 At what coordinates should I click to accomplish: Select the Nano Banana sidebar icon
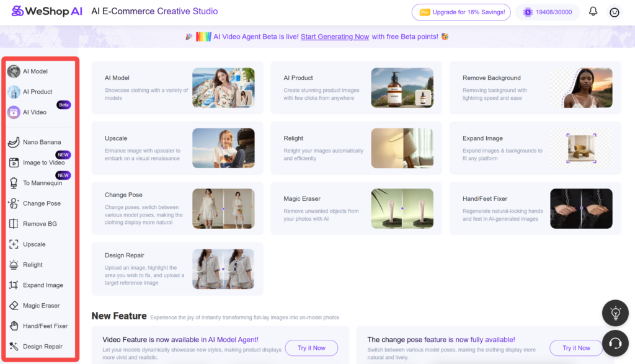coord(14,142)
